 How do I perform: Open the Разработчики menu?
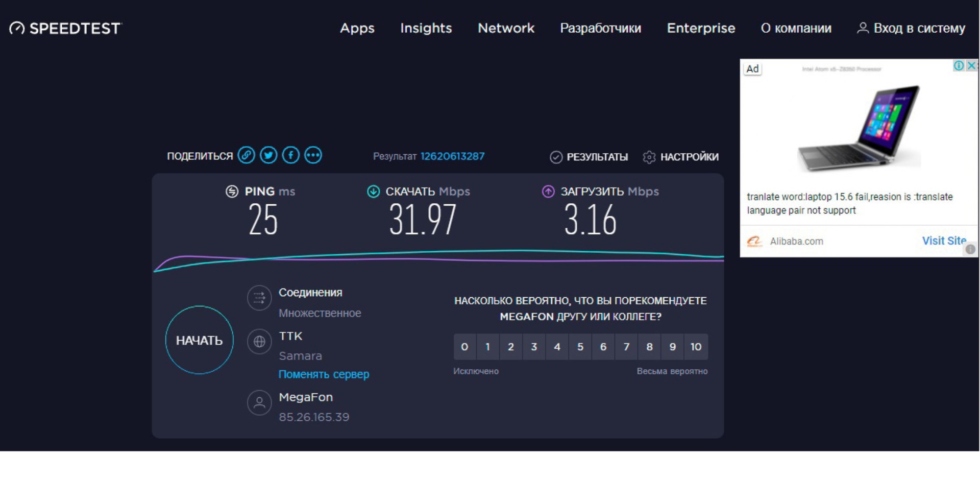point(601,28)
